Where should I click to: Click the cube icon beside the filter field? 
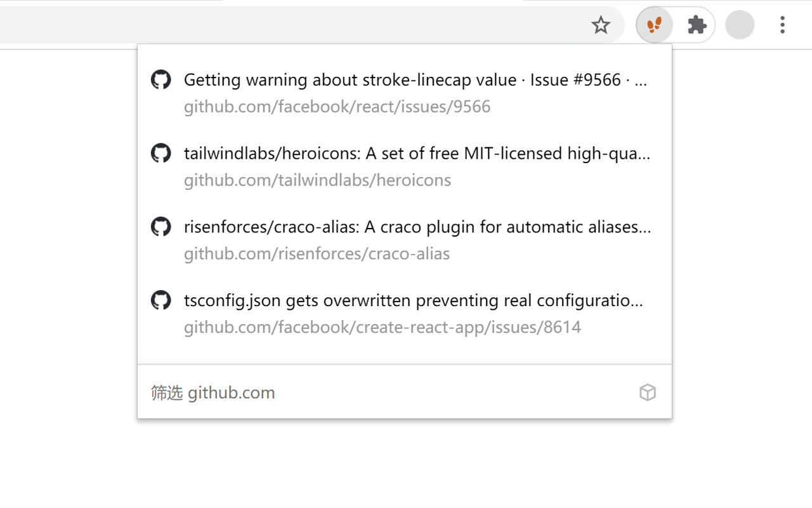tap(647, 392)
